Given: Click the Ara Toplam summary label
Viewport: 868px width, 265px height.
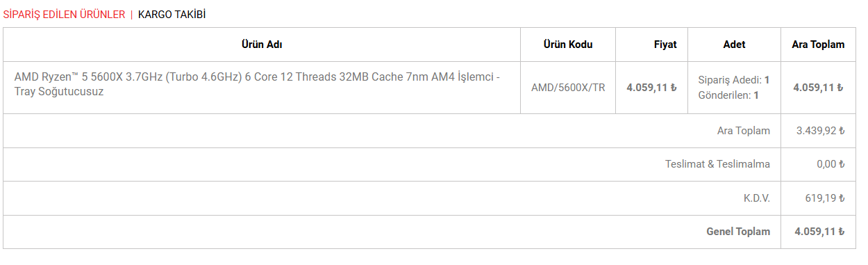Looking at the screenshot, I should pos(743,131).
